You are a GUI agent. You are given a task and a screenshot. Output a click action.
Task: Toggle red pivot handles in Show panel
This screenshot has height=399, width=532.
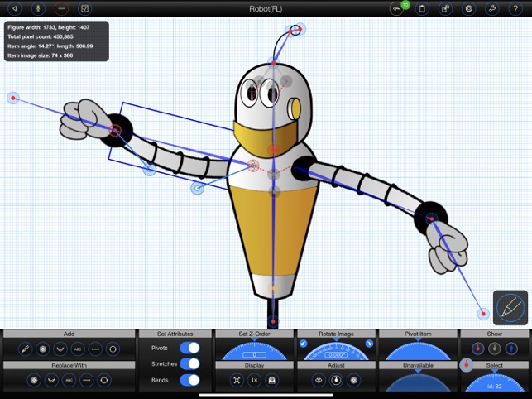[x=477, y=349]
